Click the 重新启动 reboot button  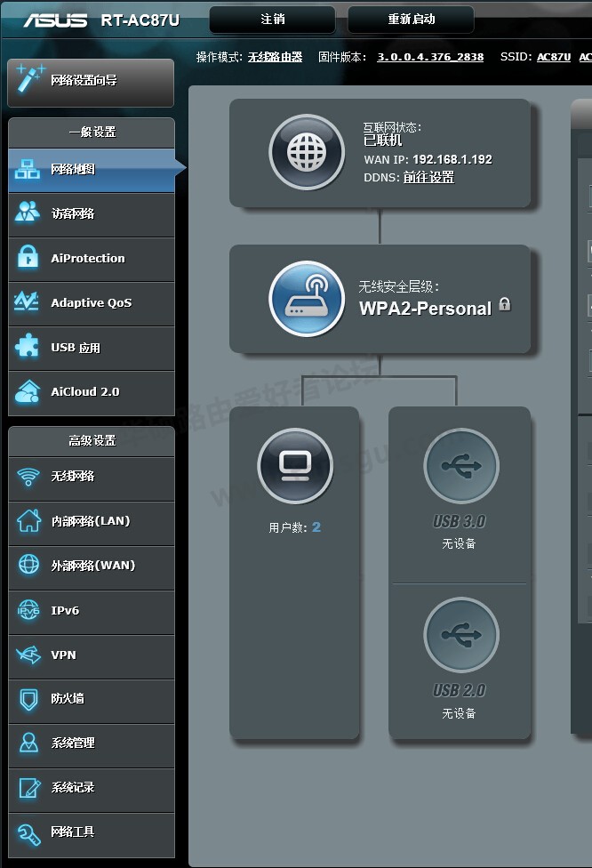click(x=411, y=20)
